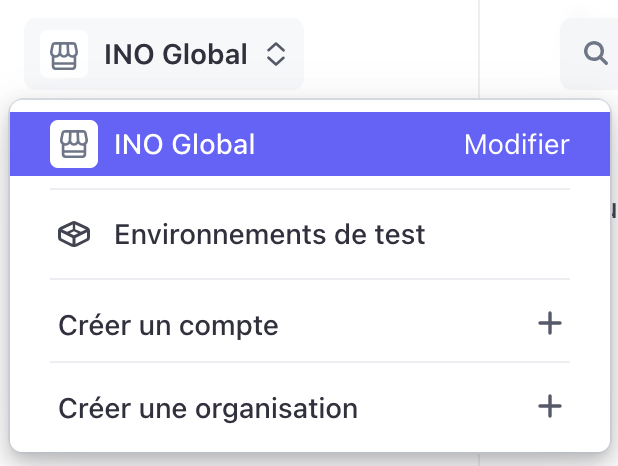This screenshot has height=466, width=618.
Task: Select the INO Global account entry
Action: pyautogui.click(x=185, y=145)
